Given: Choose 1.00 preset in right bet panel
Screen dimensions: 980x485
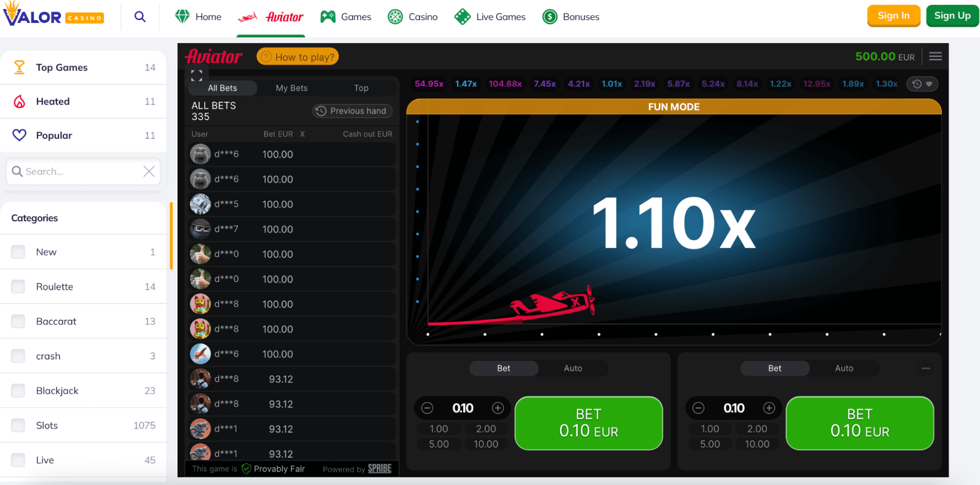Looking at the screenshot, I should [710, 429].
